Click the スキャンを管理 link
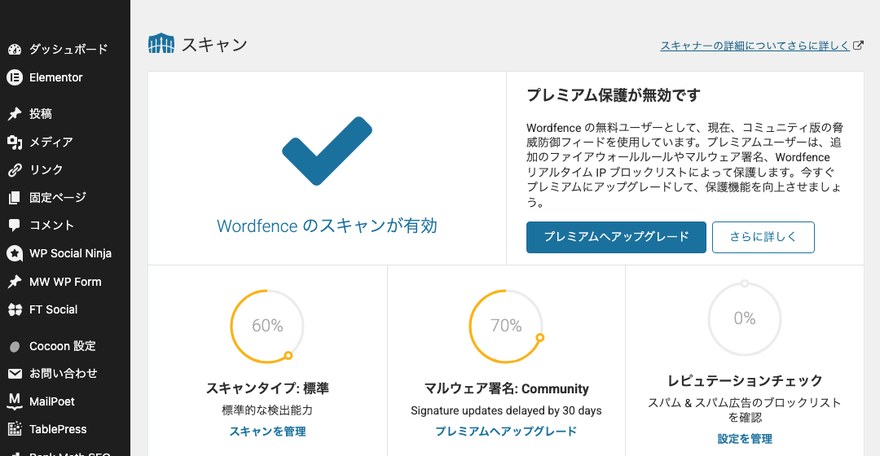 point(267,431)
